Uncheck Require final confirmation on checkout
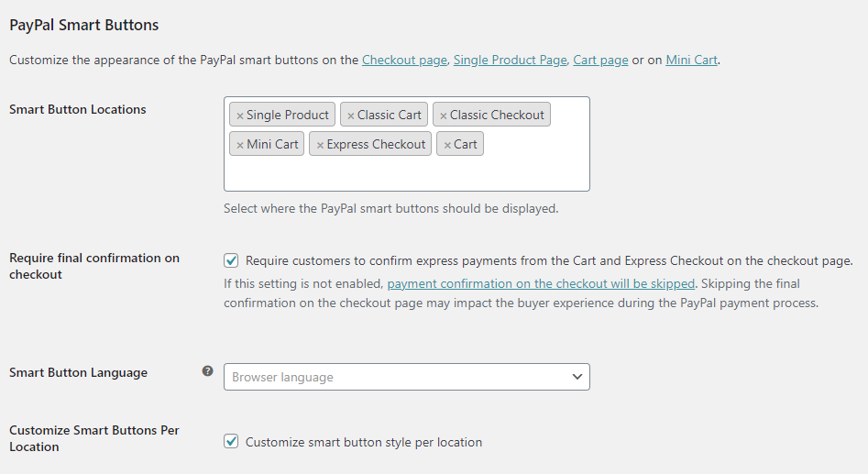 (231, 260)
